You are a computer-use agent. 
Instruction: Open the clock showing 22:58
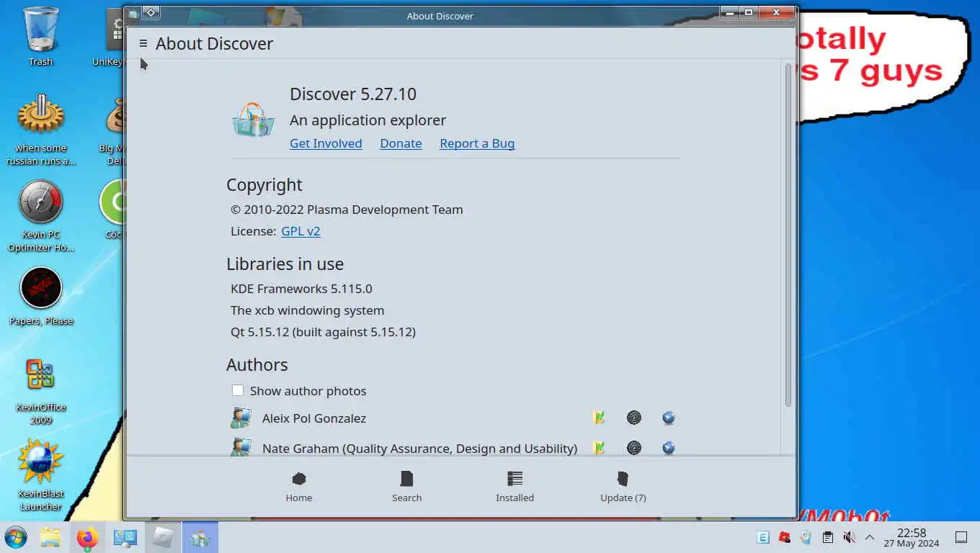pyautogui.click(x=912, y=537)
